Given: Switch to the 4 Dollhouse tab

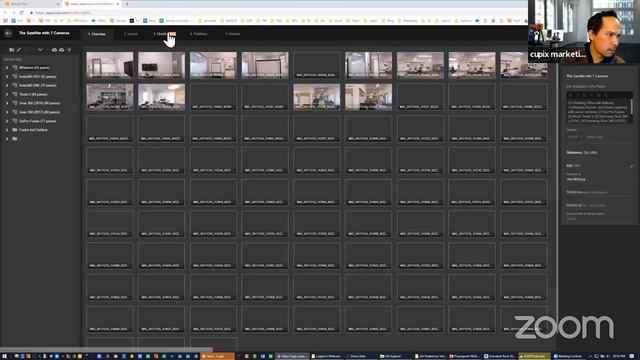Looking at the screenshot, I should pyautogui.click(x=198, y=34).
